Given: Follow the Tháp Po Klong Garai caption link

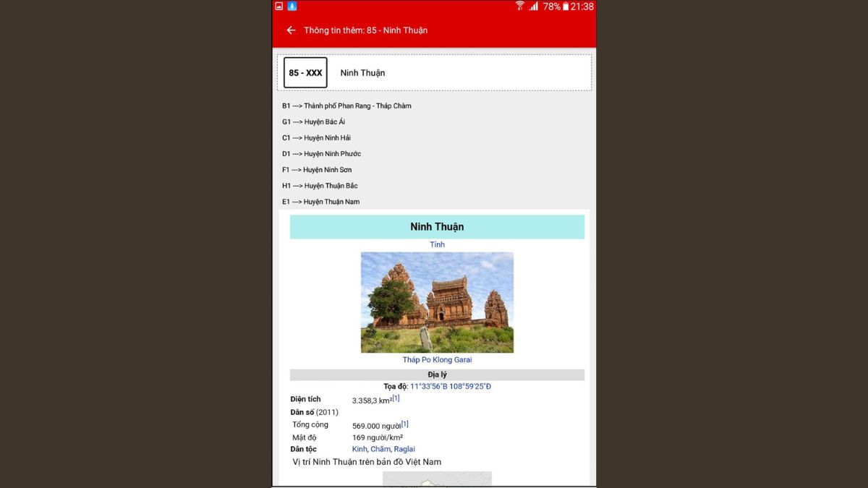Looking at the screenshot, I should pyautogui.click(x=437, y=359).
